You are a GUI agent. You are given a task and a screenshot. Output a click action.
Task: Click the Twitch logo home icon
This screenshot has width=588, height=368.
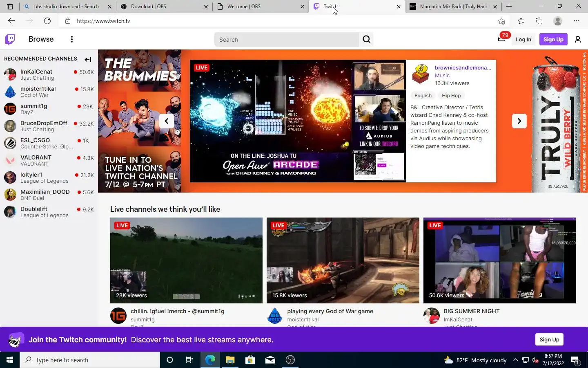10,39
